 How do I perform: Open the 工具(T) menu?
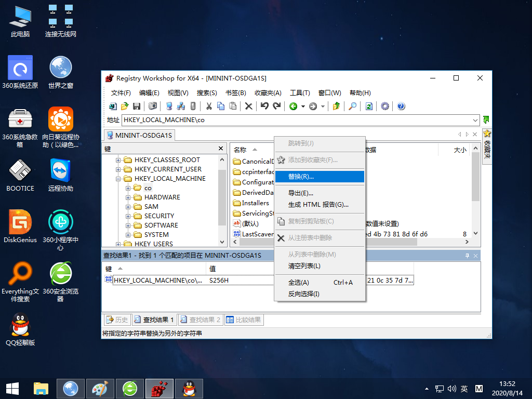pyautogui.click(x=300, y=93)
